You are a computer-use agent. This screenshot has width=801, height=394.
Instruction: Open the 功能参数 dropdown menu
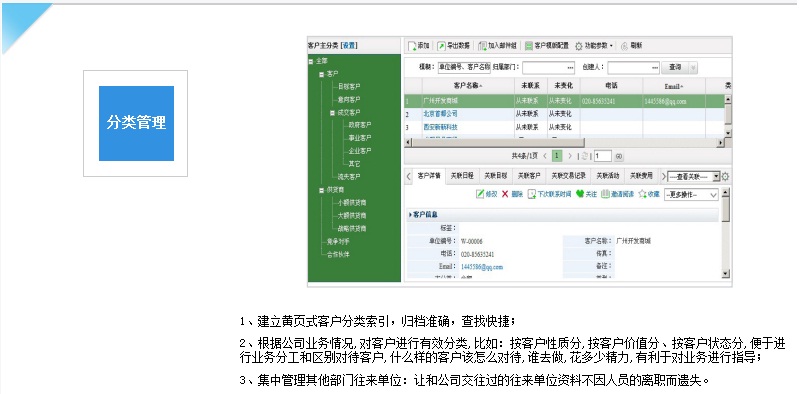(x=594, y=46)
